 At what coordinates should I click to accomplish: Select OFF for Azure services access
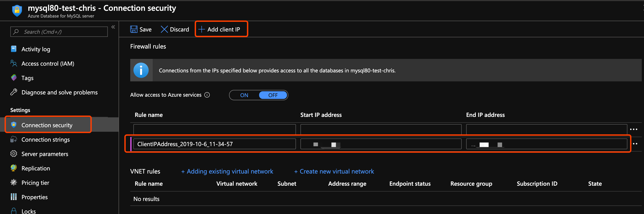click(273, 95)
